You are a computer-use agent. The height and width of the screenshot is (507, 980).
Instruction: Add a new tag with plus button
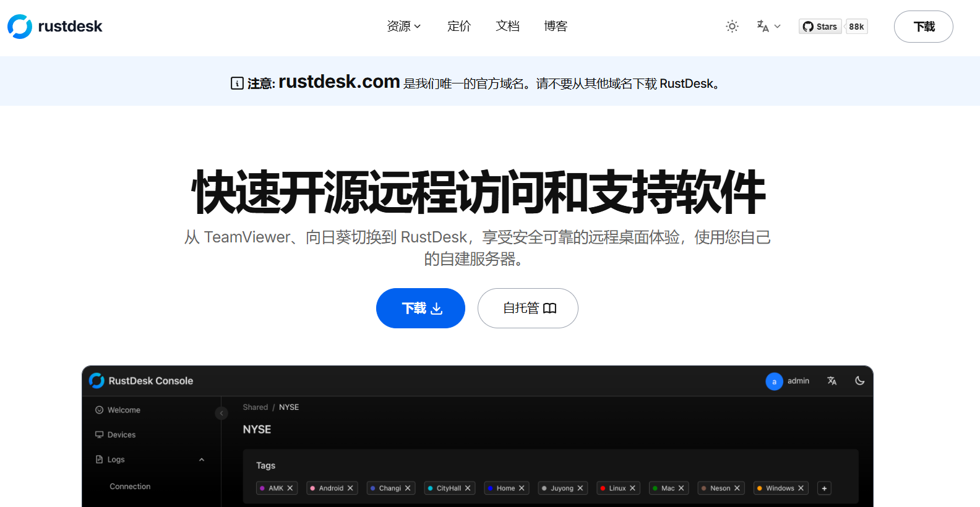pyautogui.click(x=824, y=488)
